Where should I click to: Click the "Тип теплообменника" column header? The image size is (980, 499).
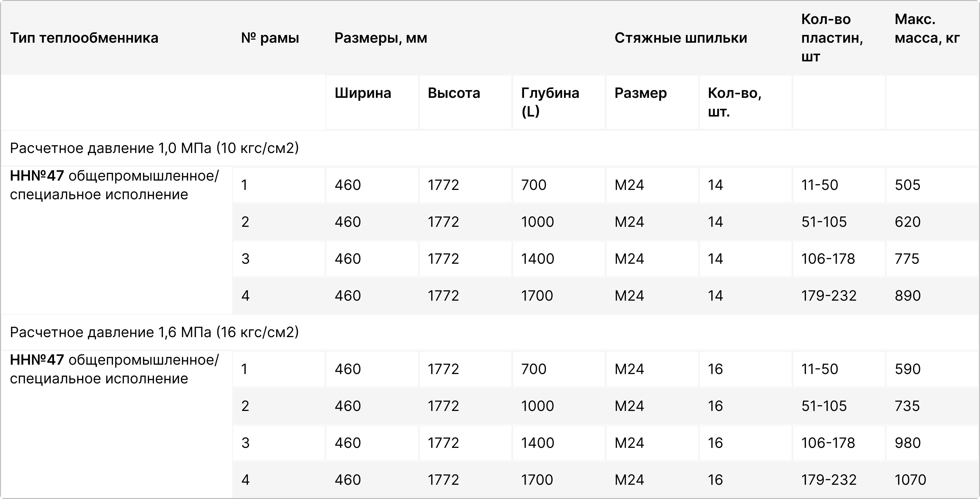pos(84,38)
